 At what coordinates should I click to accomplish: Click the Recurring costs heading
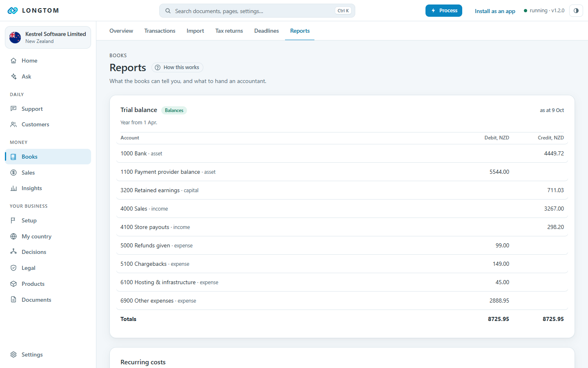(143, 362)
